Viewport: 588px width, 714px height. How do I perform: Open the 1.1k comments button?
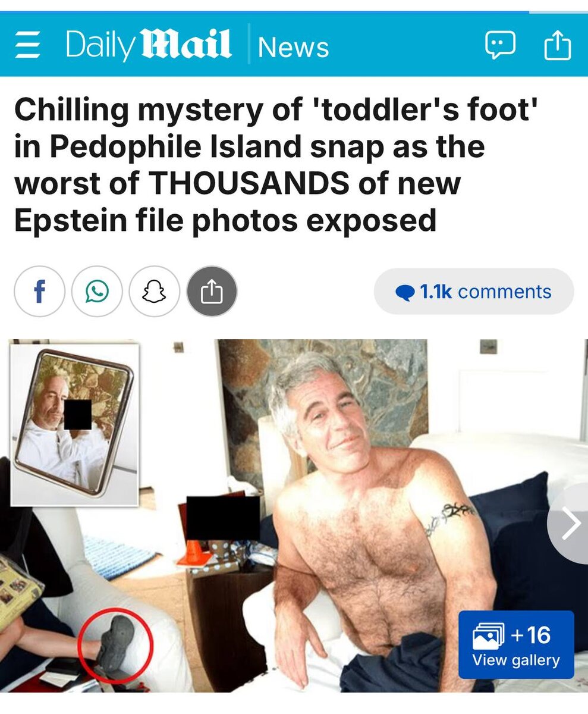474,292
